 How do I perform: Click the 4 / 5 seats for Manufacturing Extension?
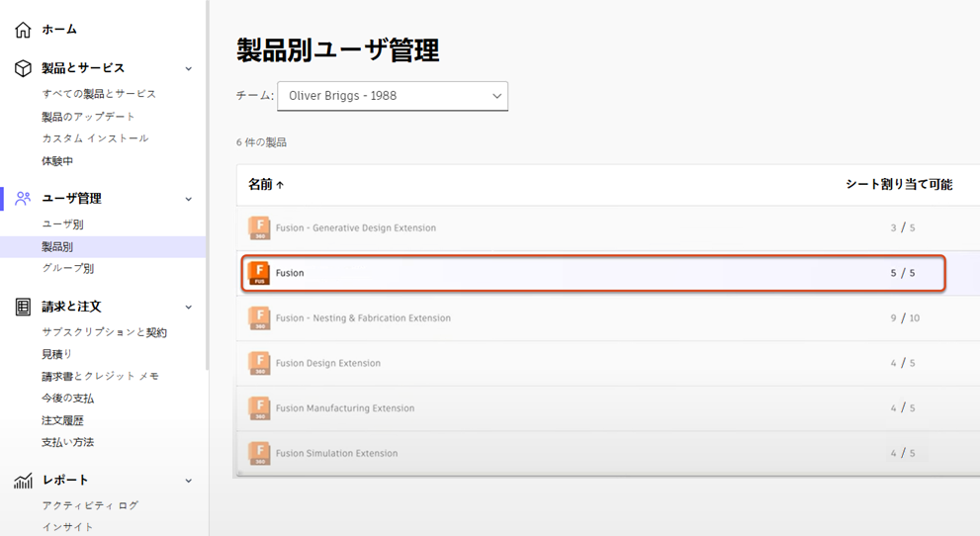click(x=903, y=408)
